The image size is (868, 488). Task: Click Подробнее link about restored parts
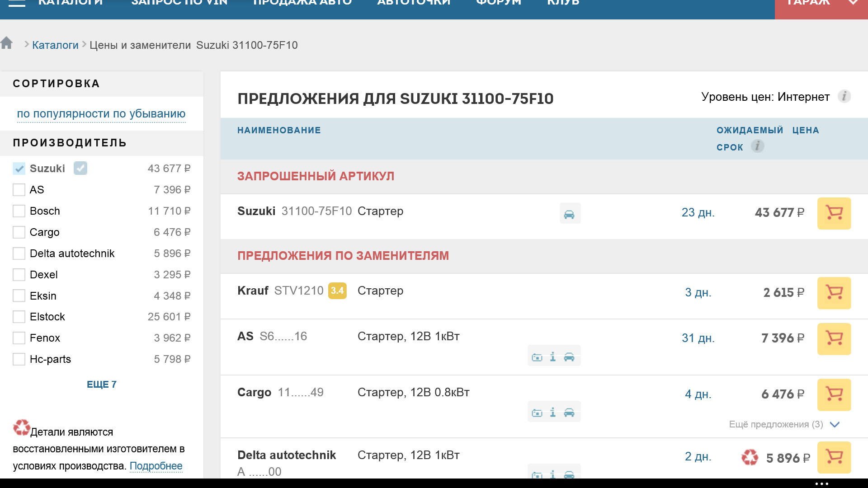[156, 466]
